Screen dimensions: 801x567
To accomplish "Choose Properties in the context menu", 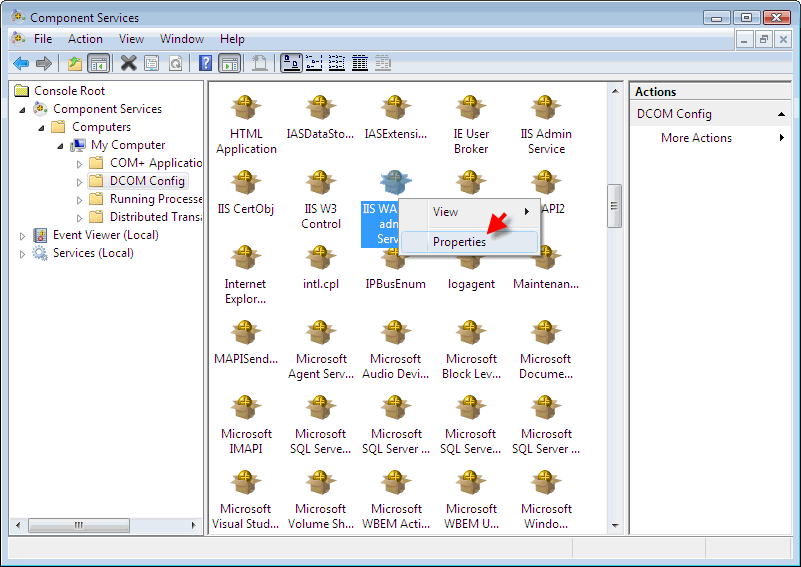I will 469,242.
